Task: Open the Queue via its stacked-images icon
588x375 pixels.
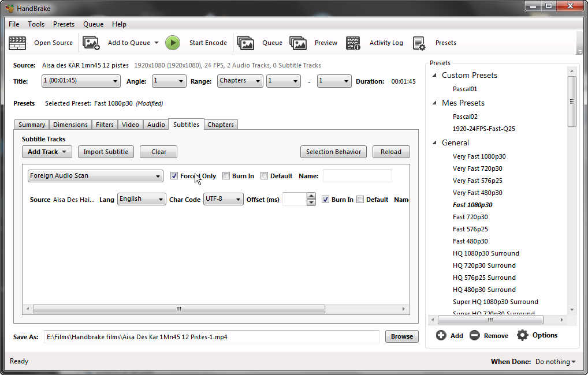Action: (x=245, y=43)
